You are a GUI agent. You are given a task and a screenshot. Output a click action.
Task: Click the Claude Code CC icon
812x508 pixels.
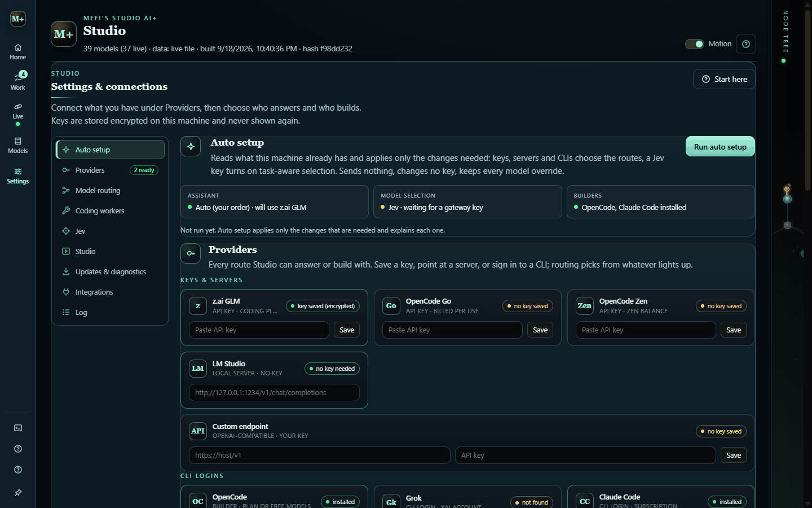[x=585, y=501]
